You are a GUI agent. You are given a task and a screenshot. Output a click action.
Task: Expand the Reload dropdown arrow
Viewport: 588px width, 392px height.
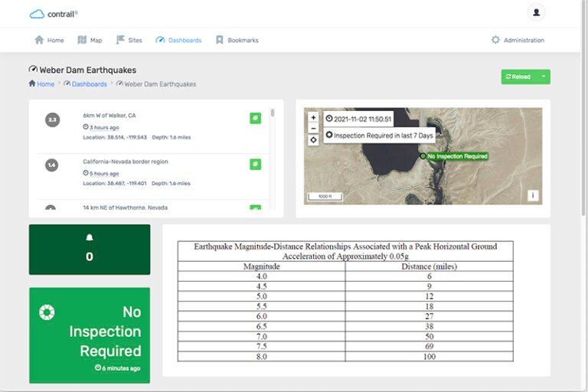[x=543, y=77]
